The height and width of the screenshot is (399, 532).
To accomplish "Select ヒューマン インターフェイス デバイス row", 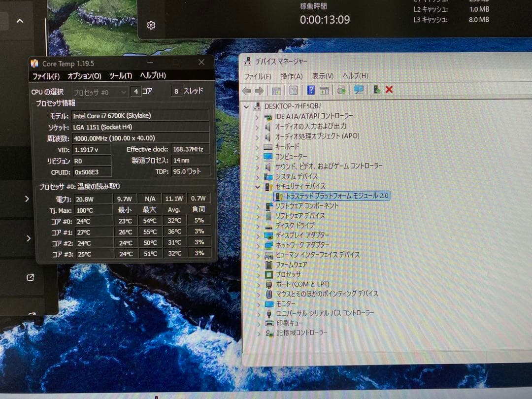I will point(318,255).
